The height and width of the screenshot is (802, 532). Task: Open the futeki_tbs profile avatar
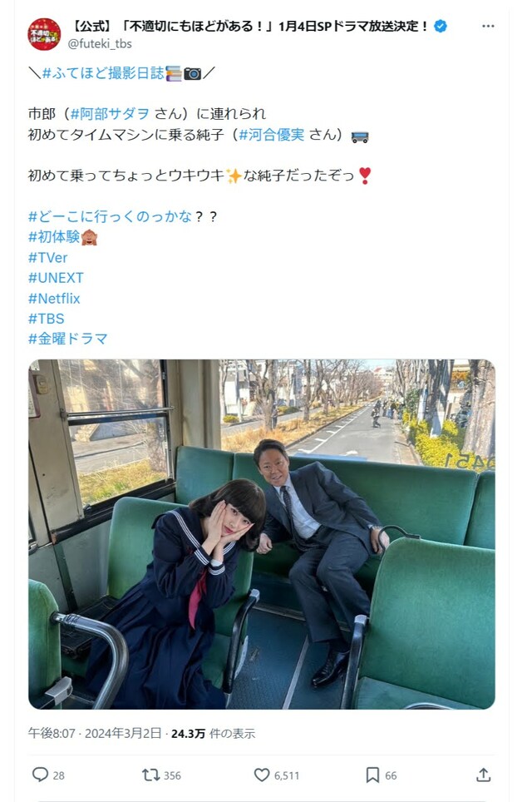click(44, 34)
